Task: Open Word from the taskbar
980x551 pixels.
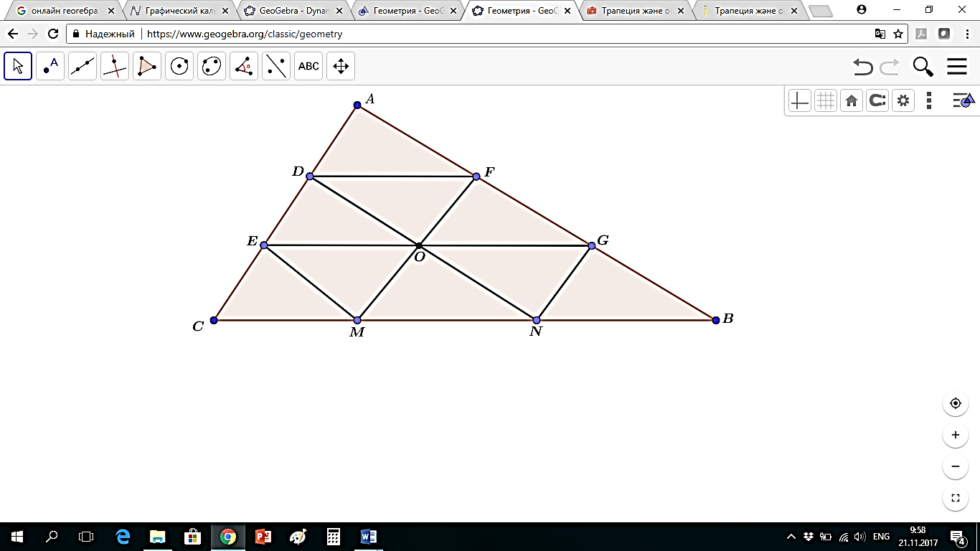Action: tap(369, 537)
